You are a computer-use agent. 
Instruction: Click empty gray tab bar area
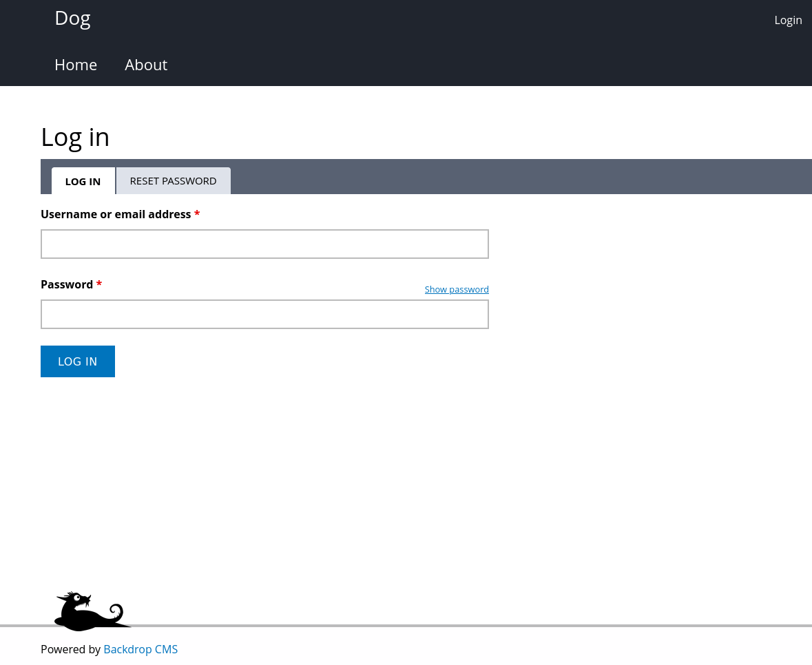coord(517,177)
